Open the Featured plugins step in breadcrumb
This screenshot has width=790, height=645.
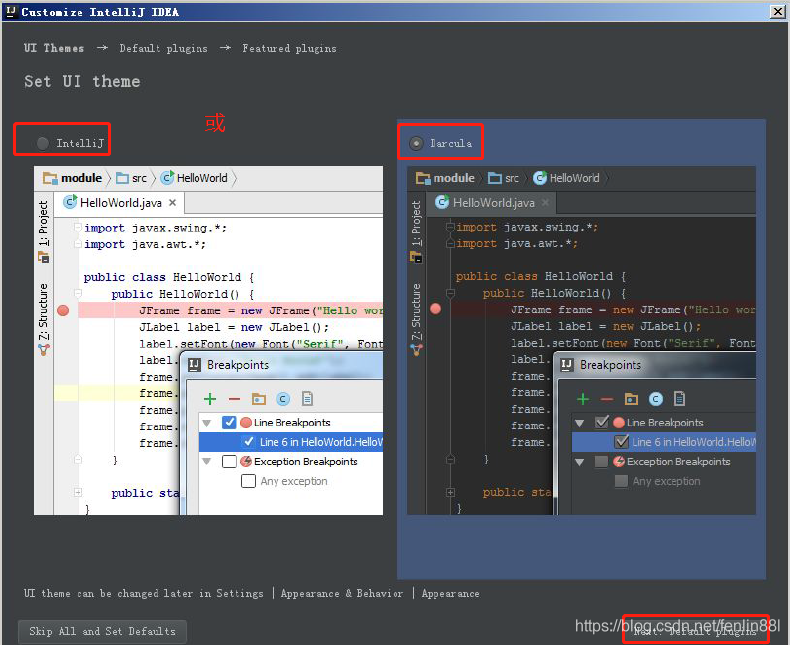pos(289,48)
